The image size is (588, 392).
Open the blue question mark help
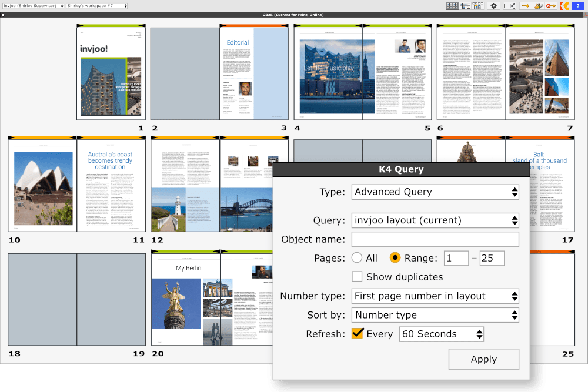pos(577,6)
